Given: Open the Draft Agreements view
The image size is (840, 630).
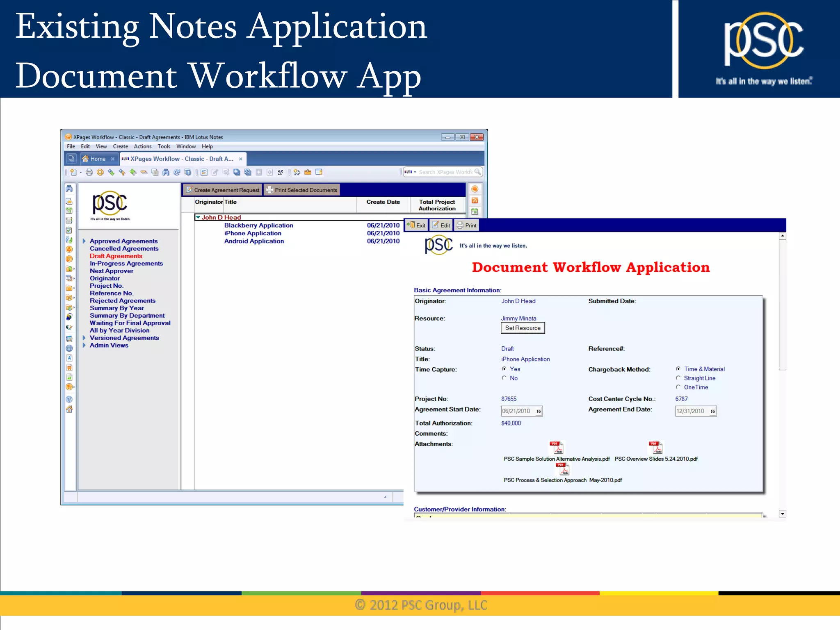Looking at the screenshot, I should point(116,256).
